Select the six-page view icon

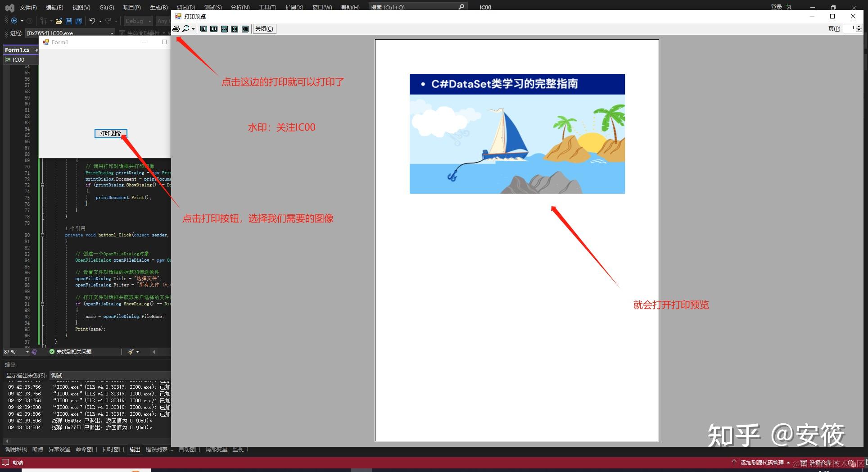coord(245,28)
